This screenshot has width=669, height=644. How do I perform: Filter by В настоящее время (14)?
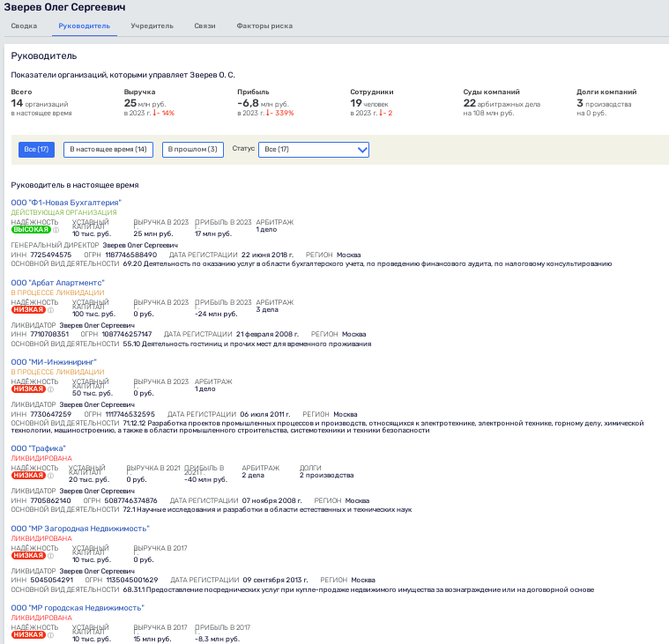pyautogui.click(x=108, y=149)
